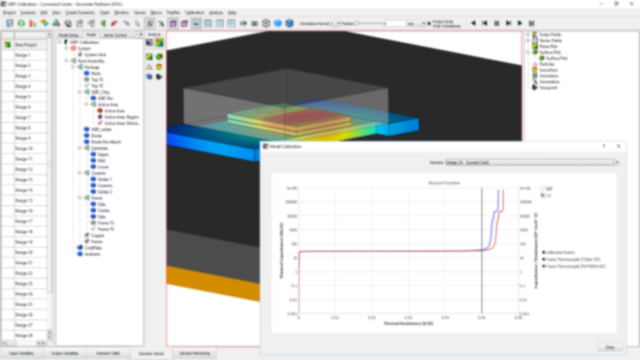Switch to the Solver Control tab

[x=115, y=35]
